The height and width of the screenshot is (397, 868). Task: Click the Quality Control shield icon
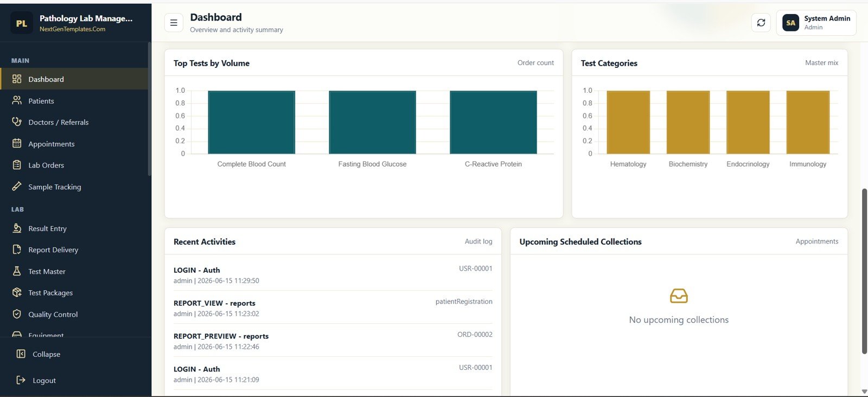(17, 314)
